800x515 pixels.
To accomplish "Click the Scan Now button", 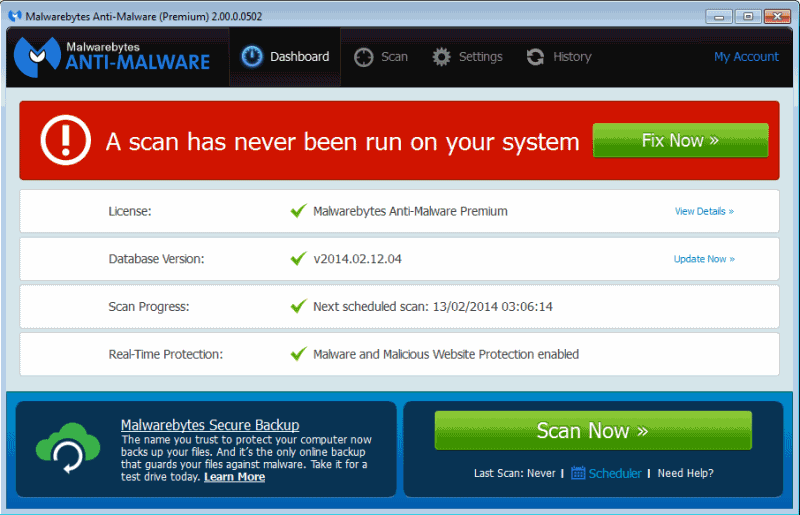I will pyautogui.click(x=593, y=431).
